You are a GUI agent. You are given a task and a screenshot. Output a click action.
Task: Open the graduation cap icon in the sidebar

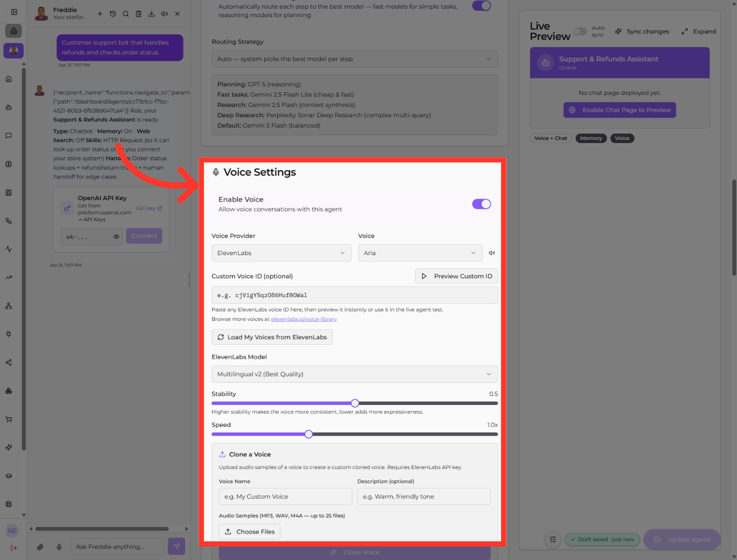click(9, 476)
